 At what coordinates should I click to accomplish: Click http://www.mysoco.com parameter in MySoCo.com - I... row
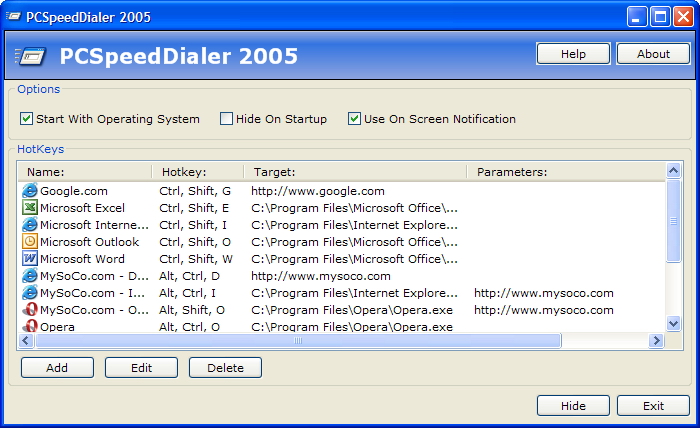tap(544, 293)
